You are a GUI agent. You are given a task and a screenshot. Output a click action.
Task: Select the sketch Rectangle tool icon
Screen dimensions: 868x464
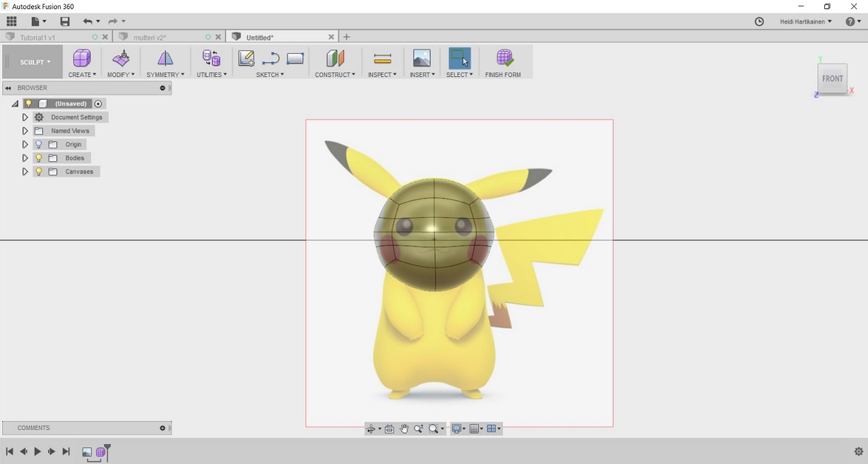[295, 59]
